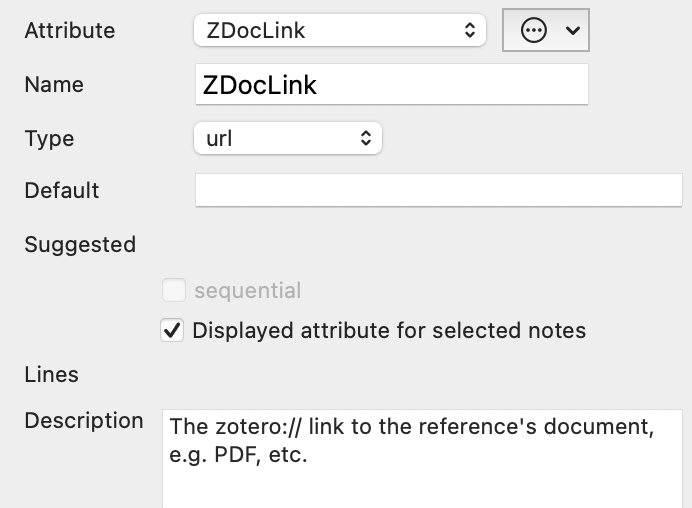Open the Type dropdown set to url

tap(287, 138)
